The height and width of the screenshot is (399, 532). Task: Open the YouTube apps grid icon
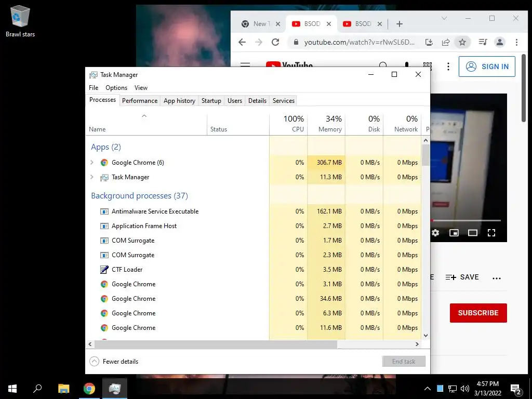pyautogui.click(x=428, y=65)
